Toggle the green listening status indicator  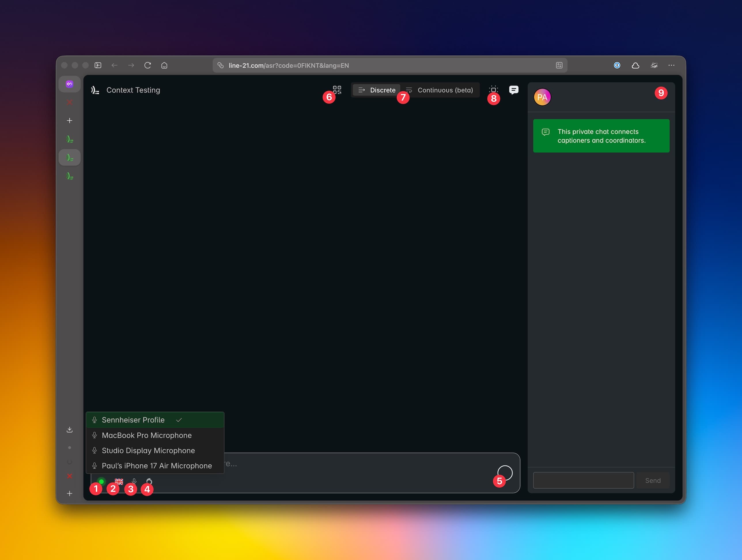click(101, 482)
